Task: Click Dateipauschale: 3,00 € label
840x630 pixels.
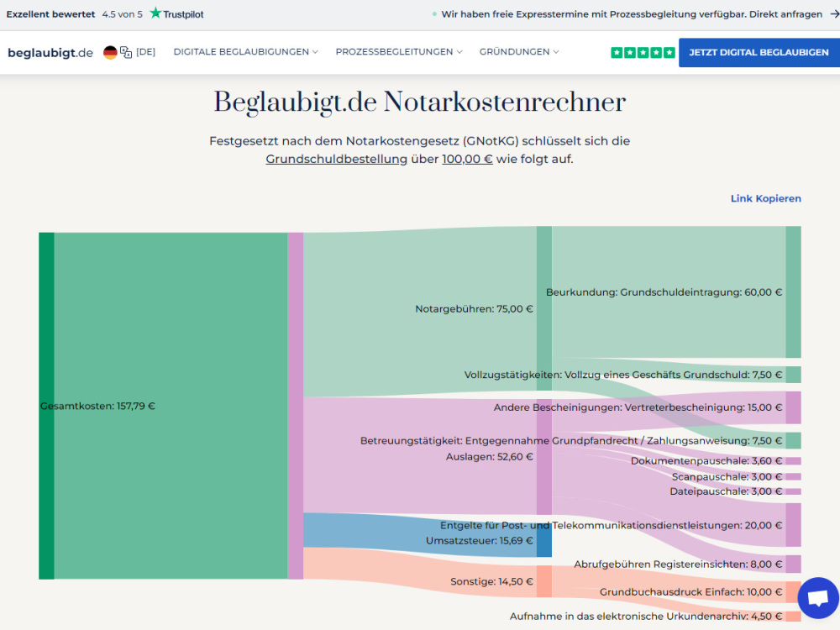Action: 726,491
